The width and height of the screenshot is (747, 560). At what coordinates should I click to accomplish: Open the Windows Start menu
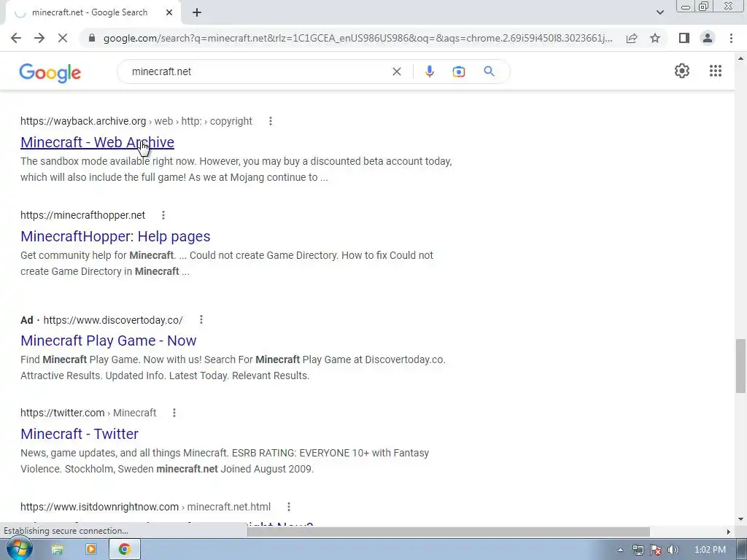coord(19,549)
